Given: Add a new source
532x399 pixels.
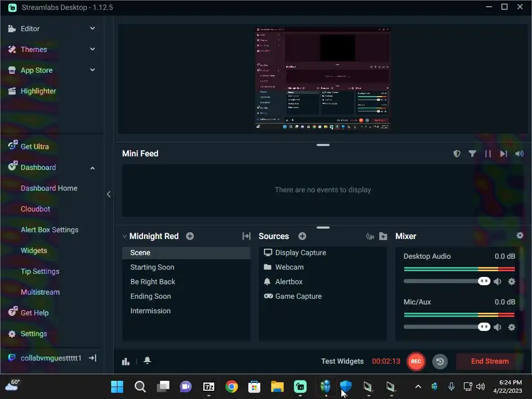Looking at the screenshot, I should coord(302,236).
